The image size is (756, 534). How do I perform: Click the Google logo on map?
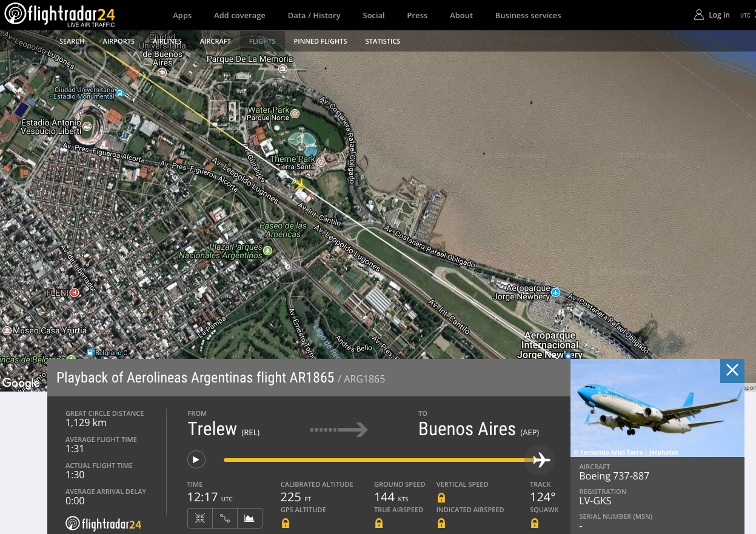tap(21, 383)
